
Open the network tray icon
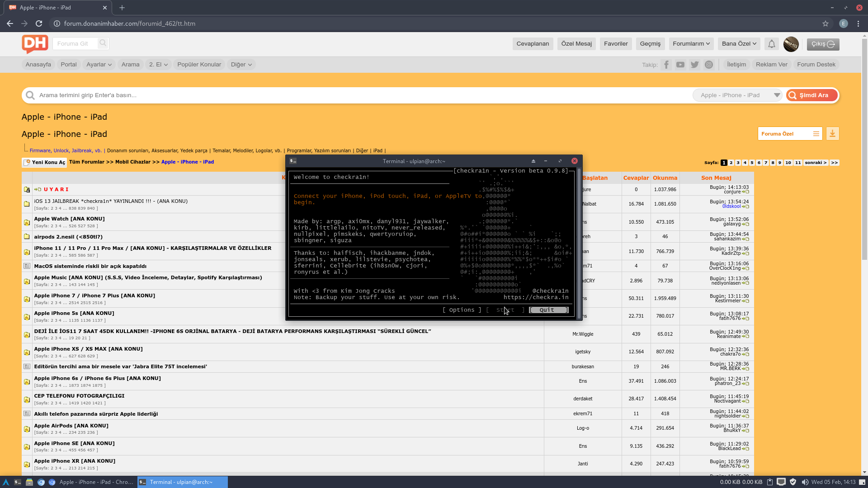[x=781, y=482]
